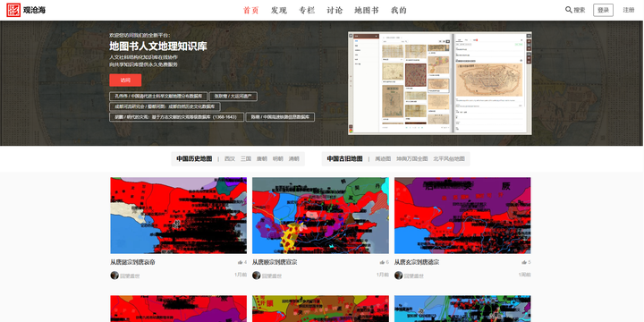Click the 观沧海 red logo icon
This screenshot has width=644, height=322.
click(x=13, y=10)
